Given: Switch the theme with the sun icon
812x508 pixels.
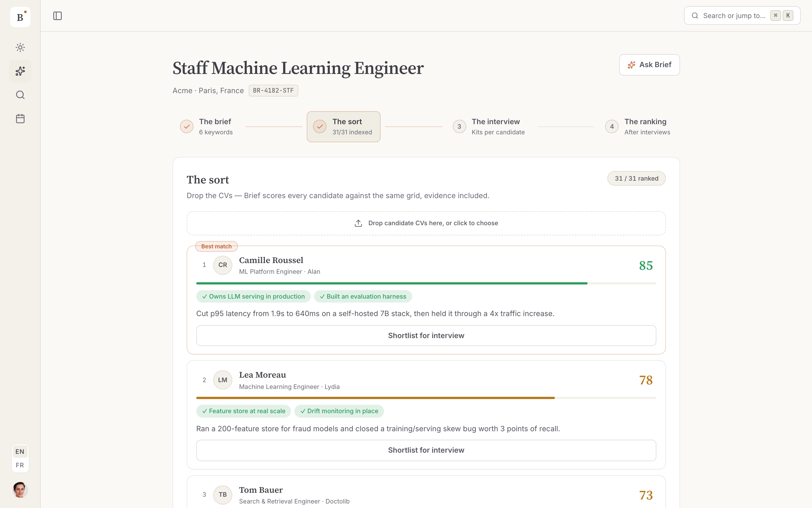Looking at the screenshot, I should point(20,47).
